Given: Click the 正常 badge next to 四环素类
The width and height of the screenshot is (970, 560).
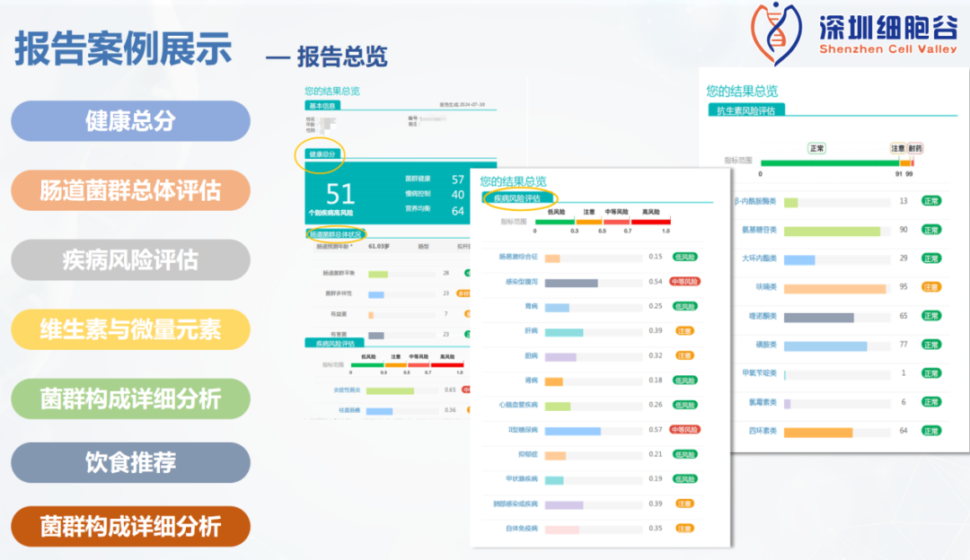Looking at the screenshot, I should click(931, 431).
